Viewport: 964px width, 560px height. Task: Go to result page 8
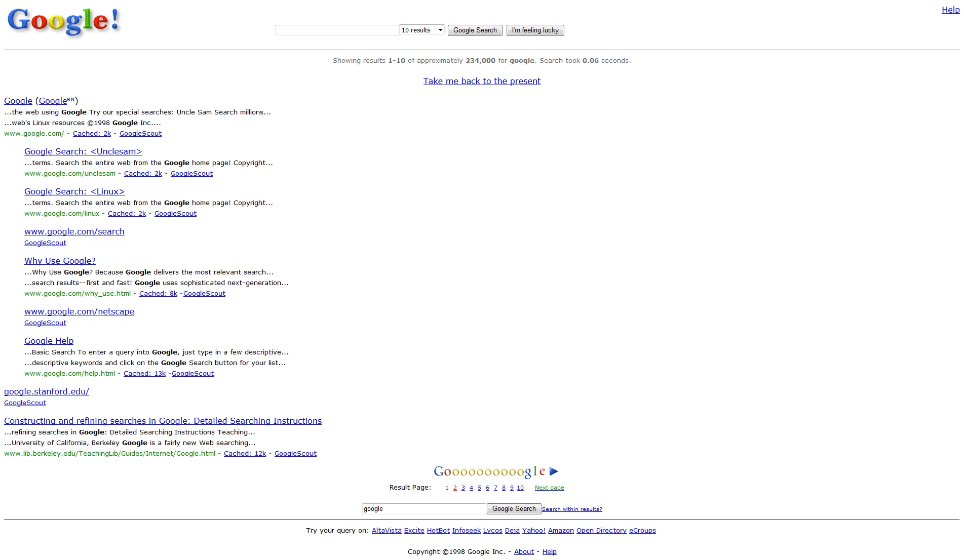tap(504, 488)
